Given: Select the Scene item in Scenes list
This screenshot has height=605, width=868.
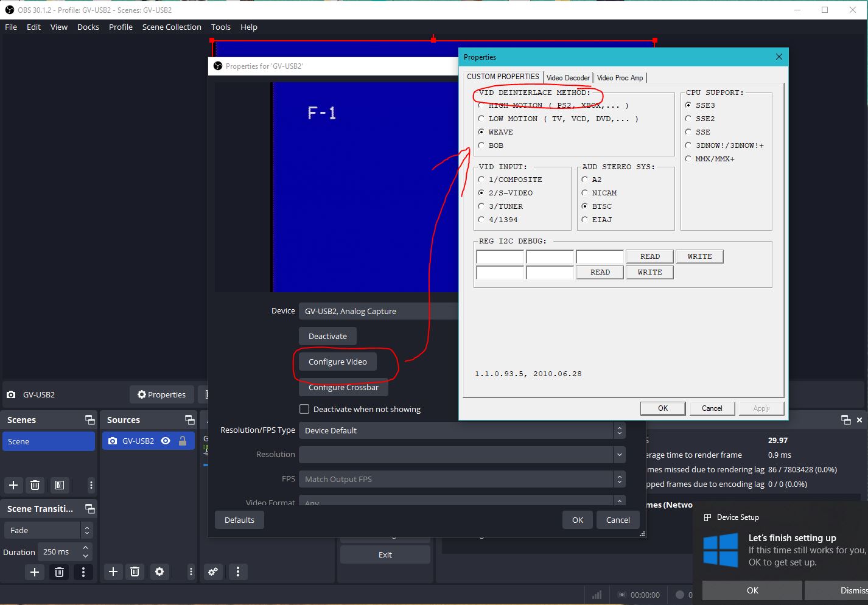Looking at the screenshot, I should pos(49,441).
